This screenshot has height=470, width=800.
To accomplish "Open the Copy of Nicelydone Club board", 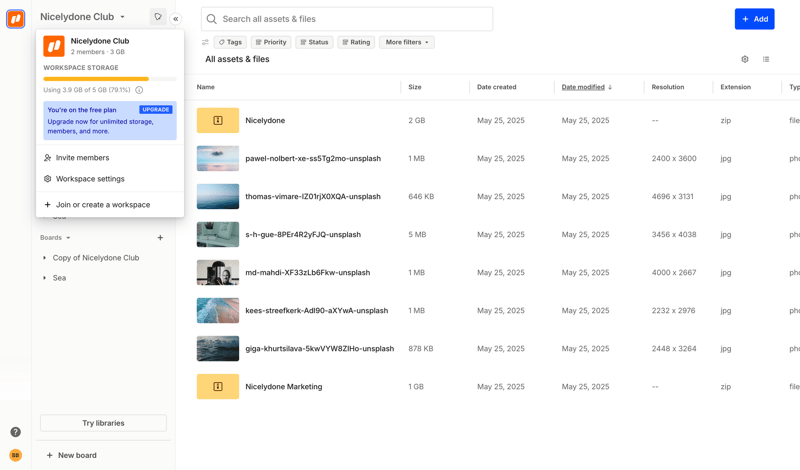I will coord(96,258).
